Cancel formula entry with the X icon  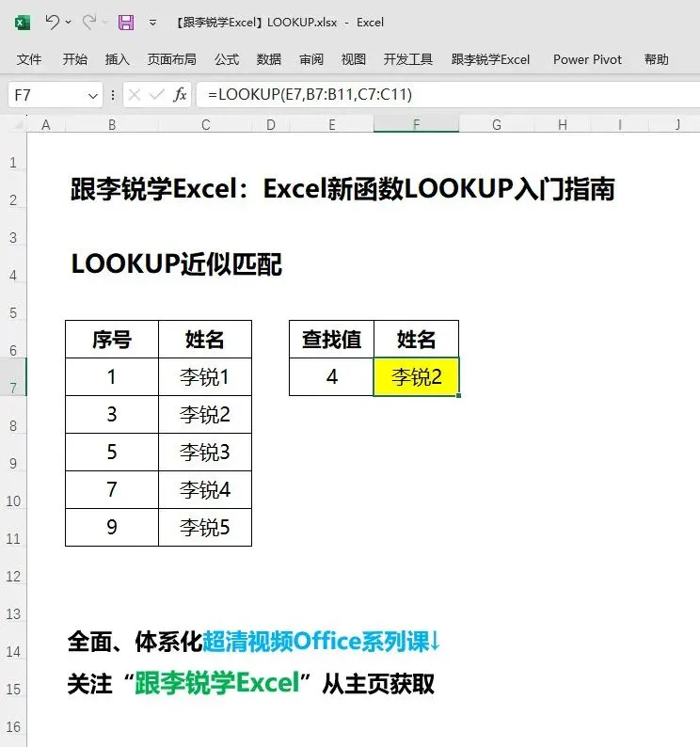135,95
